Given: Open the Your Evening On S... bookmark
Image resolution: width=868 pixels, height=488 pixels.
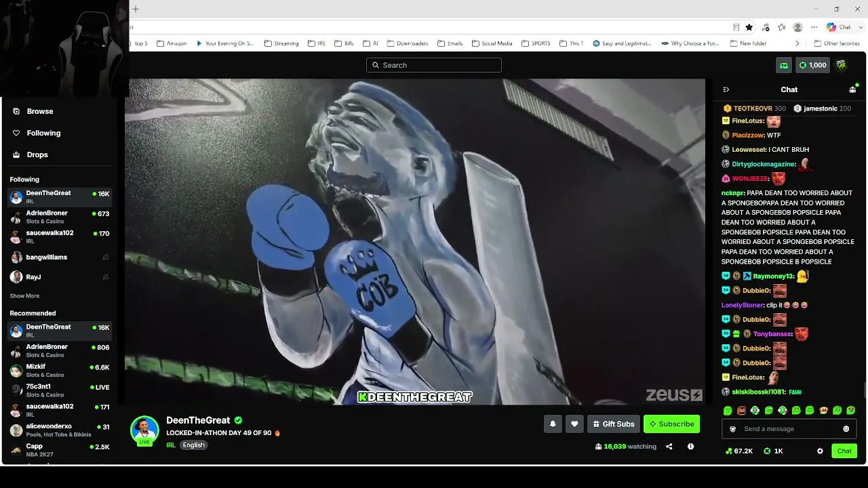Looking at the screenshot, I should (x=224, y=43).
